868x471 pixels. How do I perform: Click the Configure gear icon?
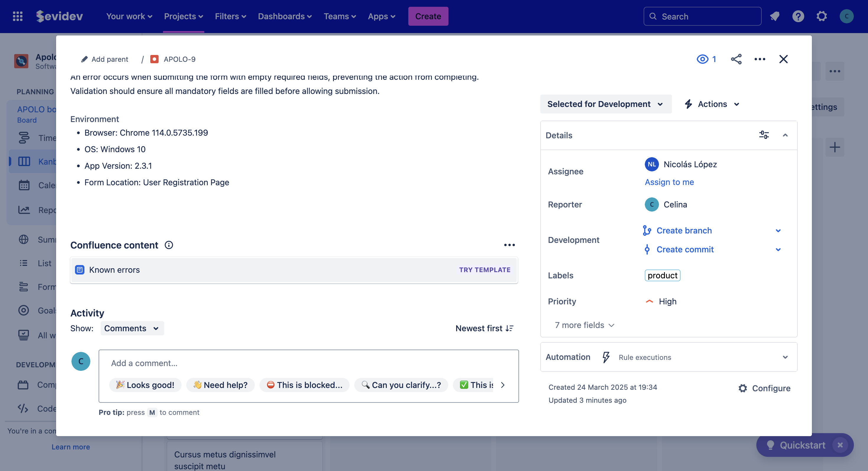pos(743,388)
